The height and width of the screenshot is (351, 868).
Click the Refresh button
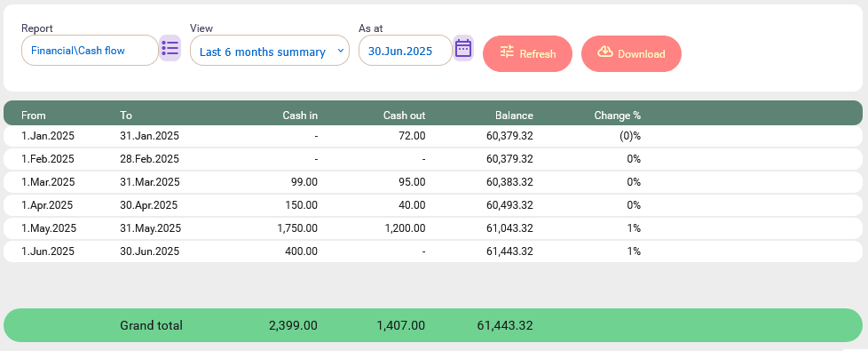tap(527, 54)
